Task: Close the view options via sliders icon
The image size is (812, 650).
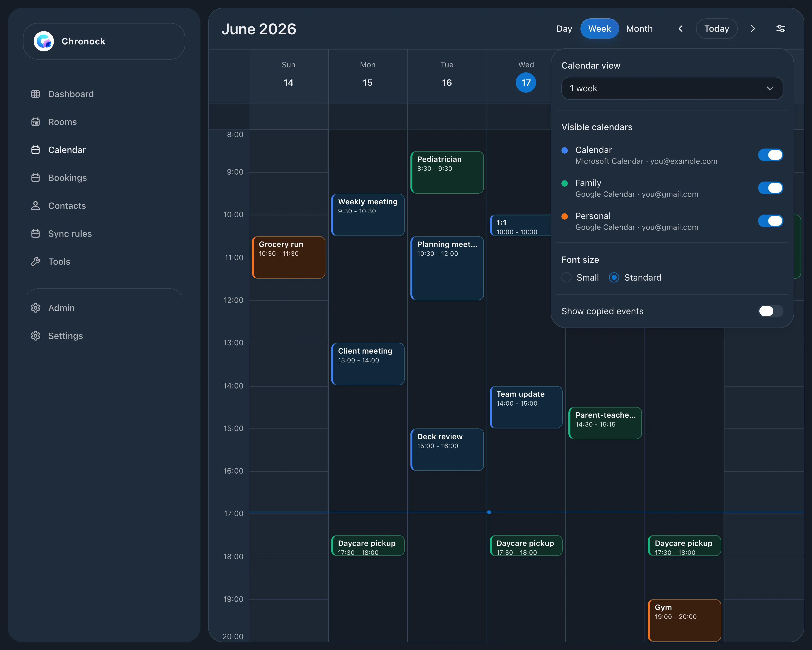Action: 781,29
